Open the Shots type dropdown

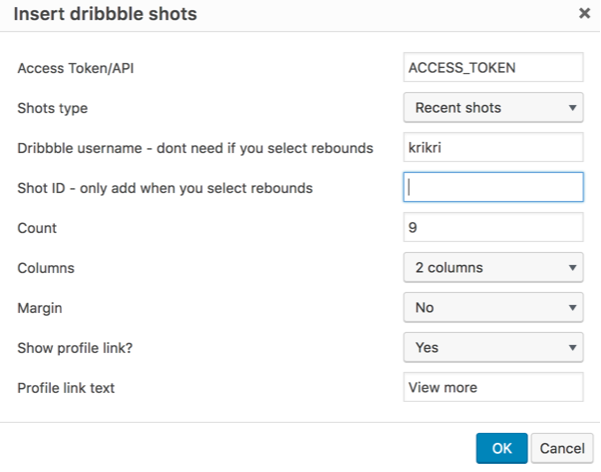tap(493, 107)
